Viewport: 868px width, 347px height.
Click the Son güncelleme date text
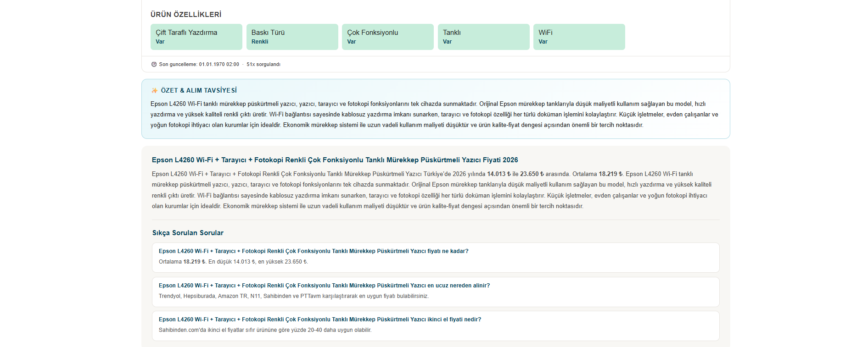point(199,64)
